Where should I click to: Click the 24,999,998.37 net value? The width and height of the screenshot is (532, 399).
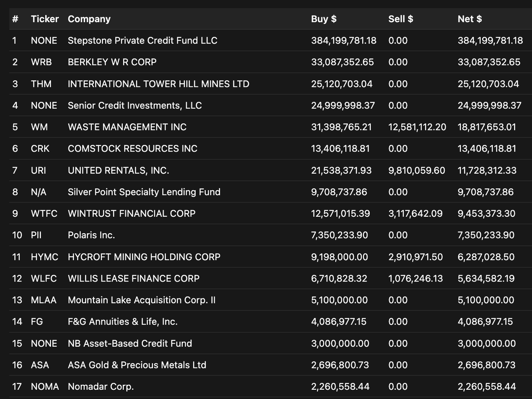coord(490,106)
